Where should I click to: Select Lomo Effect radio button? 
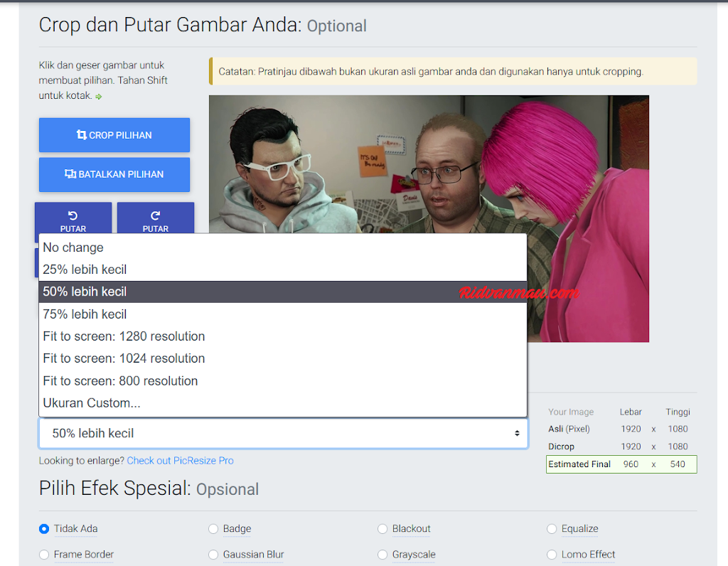coord(552,555)
